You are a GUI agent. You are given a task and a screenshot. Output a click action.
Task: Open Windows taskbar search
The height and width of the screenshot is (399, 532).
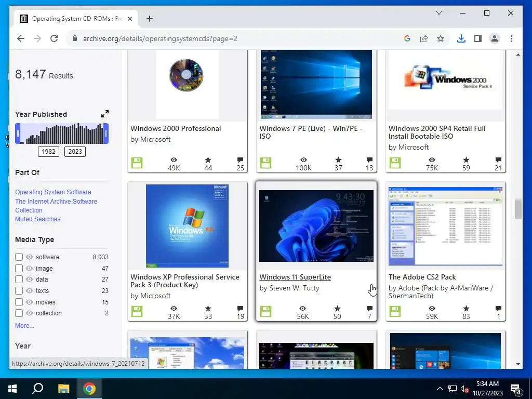click(37, 389)
